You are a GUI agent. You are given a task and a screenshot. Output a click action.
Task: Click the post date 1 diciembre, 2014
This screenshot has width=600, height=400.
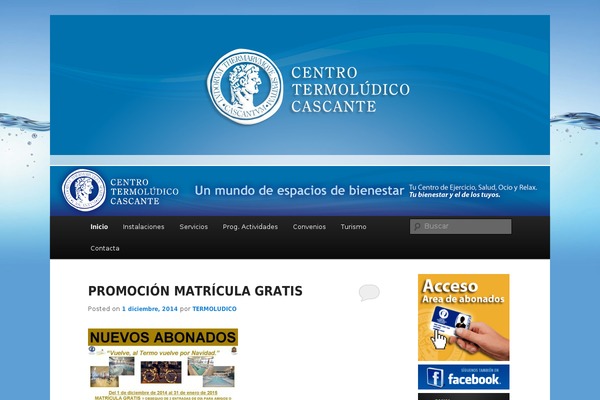coord(150,309)
